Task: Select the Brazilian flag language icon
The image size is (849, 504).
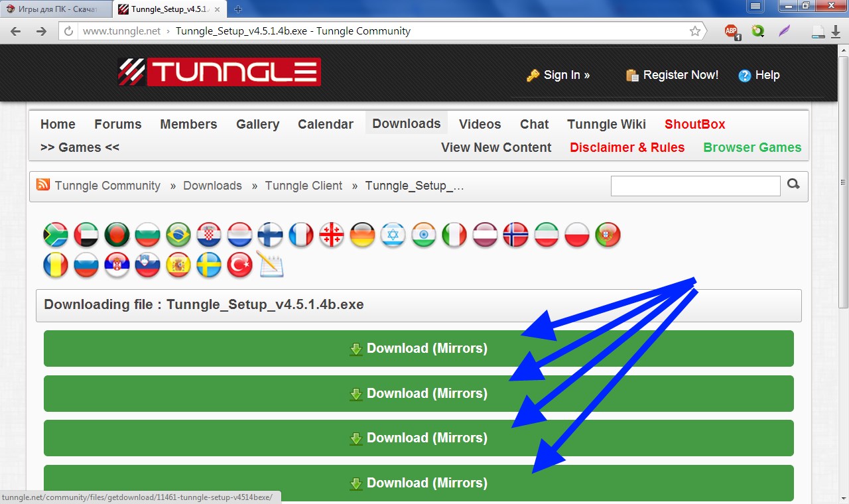Action: [178, 235]
